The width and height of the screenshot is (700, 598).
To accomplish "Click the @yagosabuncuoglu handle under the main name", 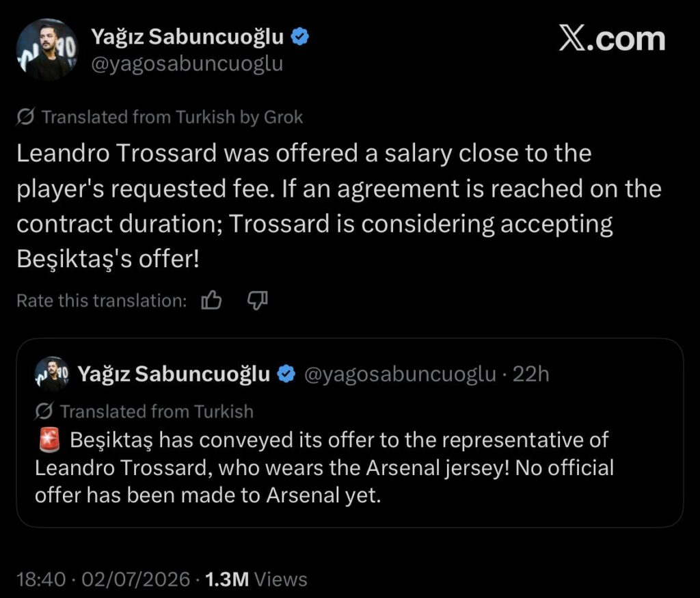I will [x=187, y=64].
